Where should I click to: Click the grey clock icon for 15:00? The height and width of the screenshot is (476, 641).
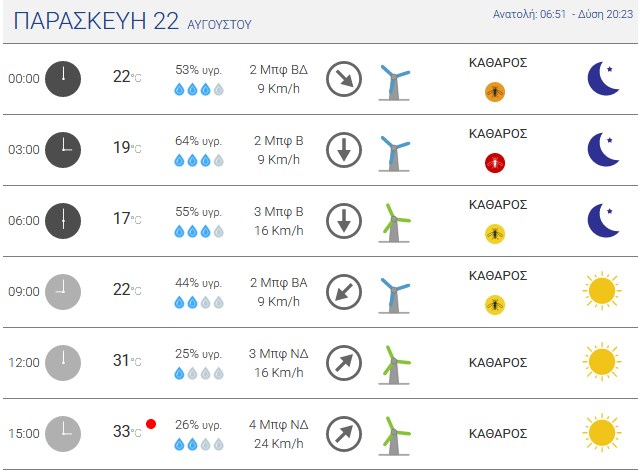[x=63, y=434]
